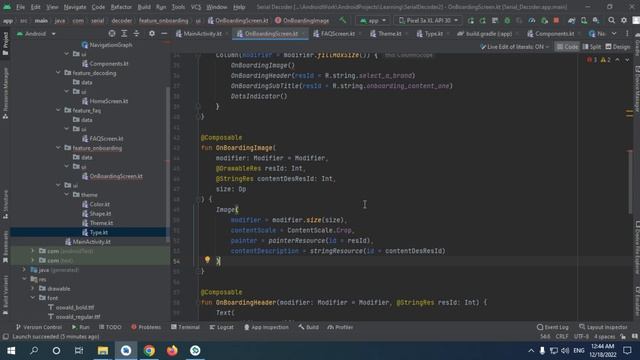The width and height of the screenshot is (640, 360).
Task: Toggle the Project tool window stripe button
Action: (x=5, y=44)
